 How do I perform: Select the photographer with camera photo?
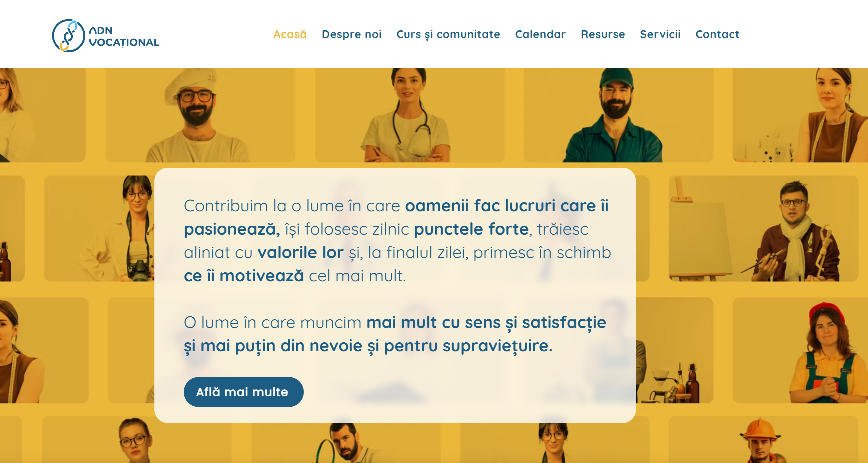[x=99, y=228]
